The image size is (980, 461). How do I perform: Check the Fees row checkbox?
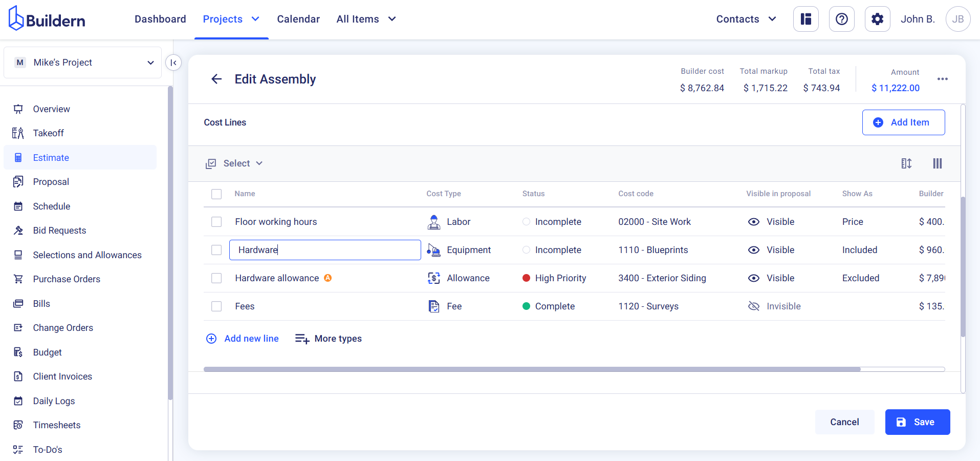216,306
